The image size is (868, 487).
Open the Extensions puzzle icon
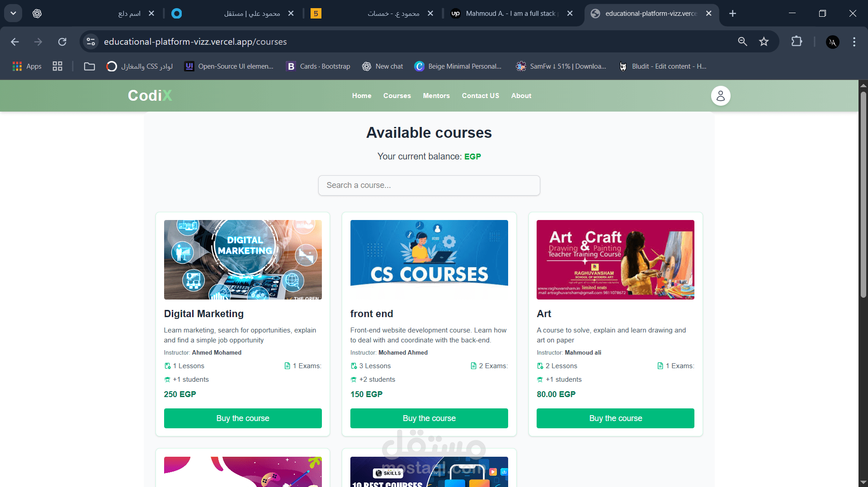pos(797,42)
